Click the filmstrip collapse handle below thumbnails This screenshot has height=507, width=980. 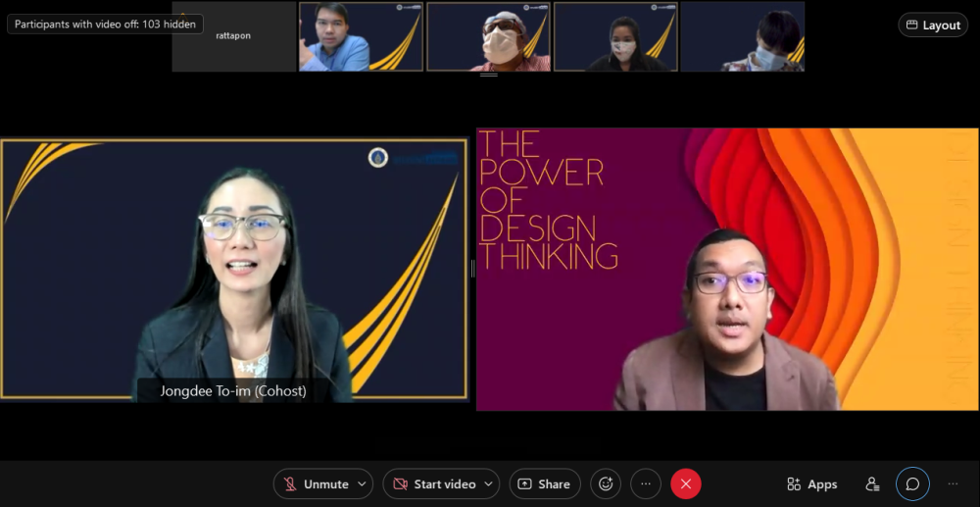[x=488, y=76]
